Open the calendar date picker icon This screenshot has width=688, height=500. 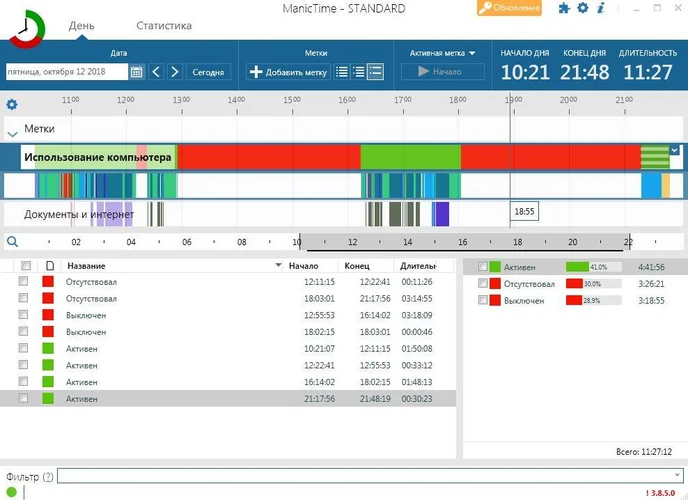136,71
